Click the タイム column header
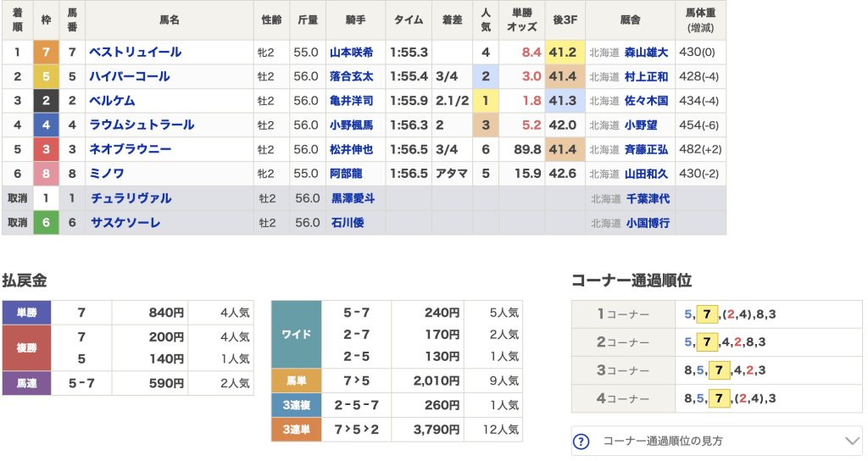Viewport: 868px width, 461px height. [x=409, y=20]
